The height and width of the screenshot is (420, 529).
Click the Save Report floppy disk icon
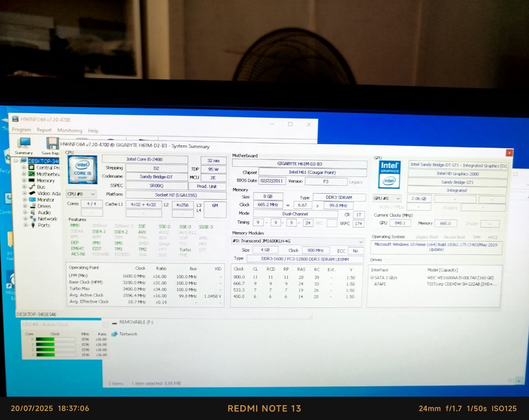(52, 143)
